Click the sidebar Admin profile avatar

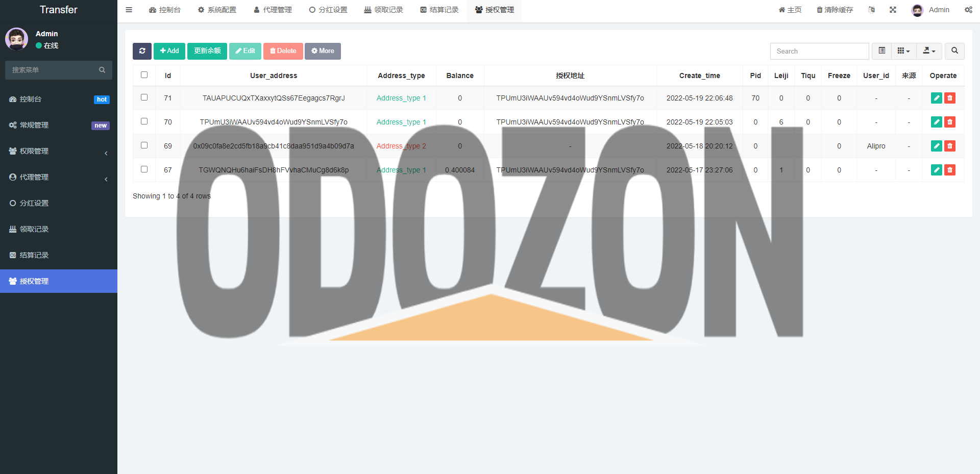tap(16, 39)
